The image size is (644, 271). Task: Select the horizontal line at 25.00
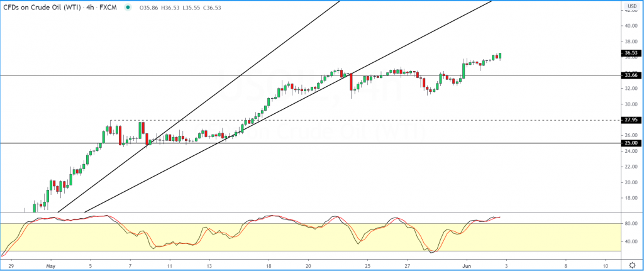377,143
